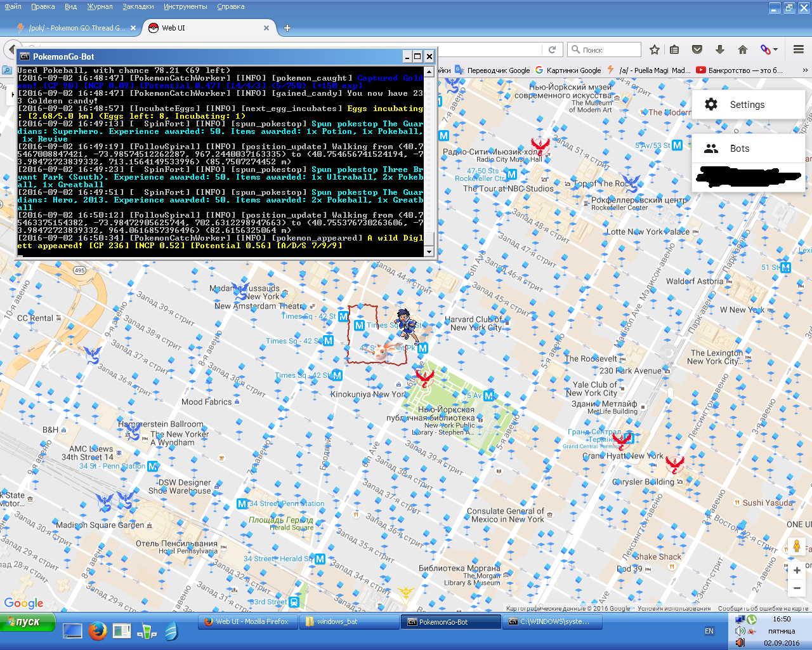Open the Bots list panel
Viewport: 812px width, 650px height.
[x=748, y=149]
